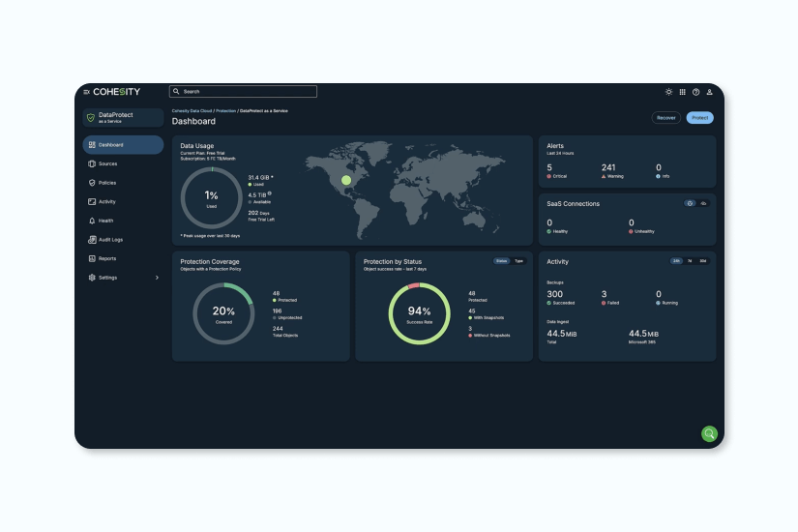Click the green Healthy check icon
The width and height of the screenshot is (798, 532).
click(549, 231)
